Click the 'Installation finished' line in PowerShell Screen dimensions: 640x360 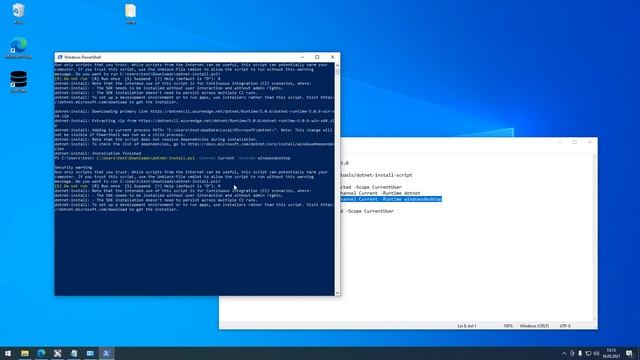click(x=98, y=153)
